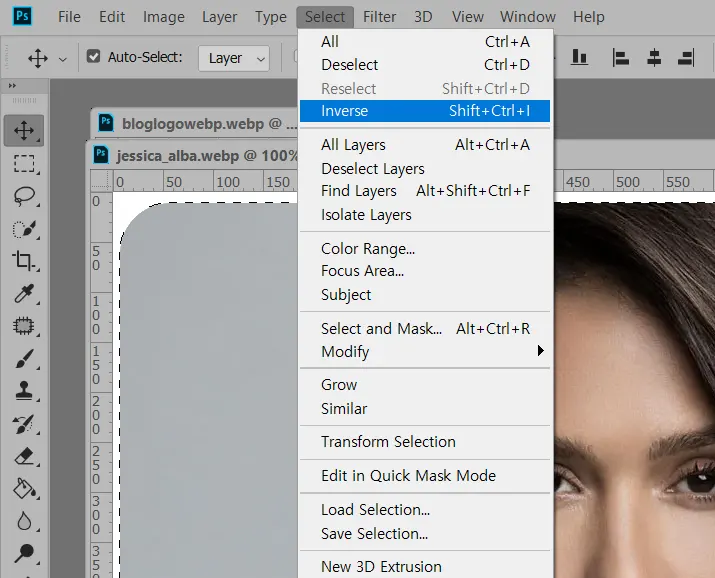Expand the toolbox with double-arrow icon
Image resolution: width=715 pixels, height=578 pixels.
pos(12,86)
